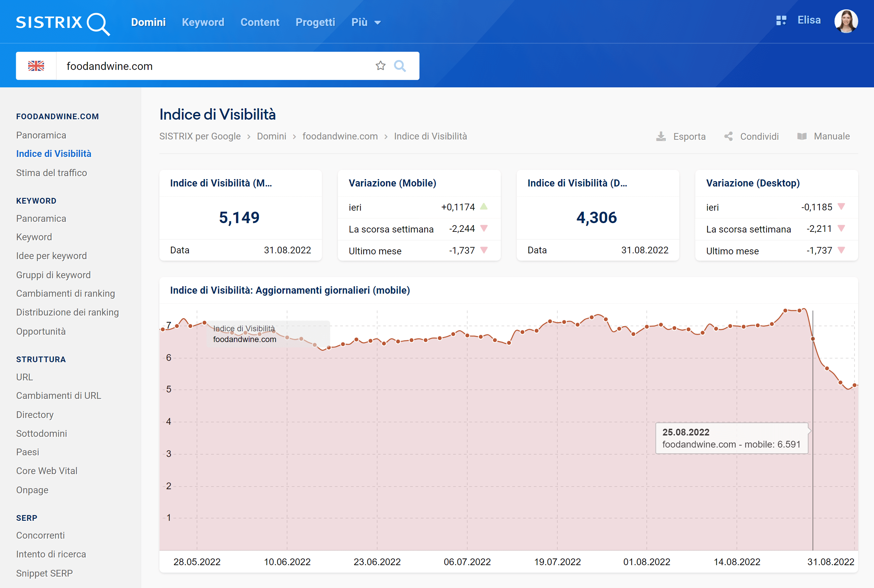Click the Esporta button
Image resolution: width=874 pixels, height=588 pixels.
pos(681,136)
